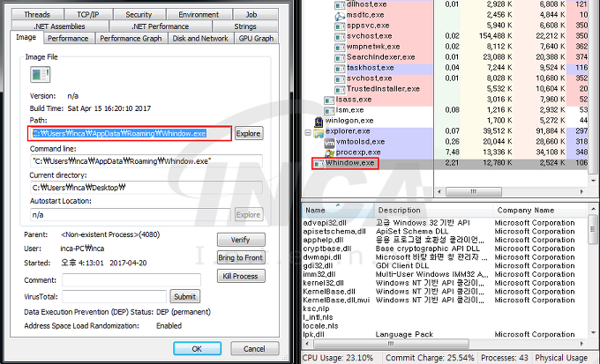
Task: Click the vmtoolsd.exe vm icon
Action: click(329, 143)
